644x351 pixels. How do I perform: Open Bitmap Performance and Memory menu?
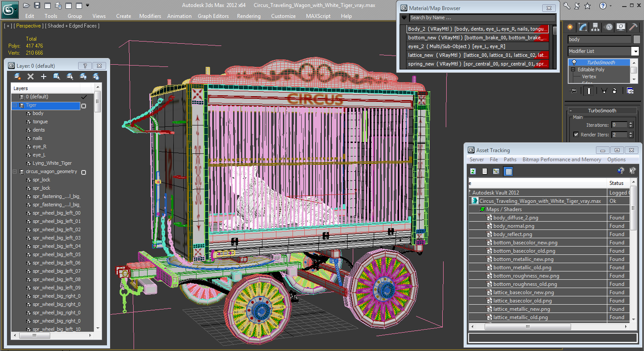click(x=561, y=160)
